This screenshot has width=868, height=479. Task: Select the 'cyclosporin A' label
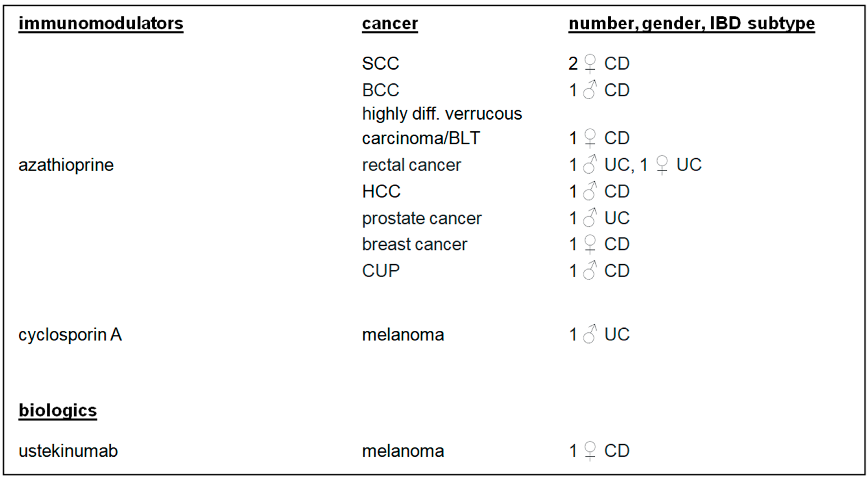pos(70,335)
